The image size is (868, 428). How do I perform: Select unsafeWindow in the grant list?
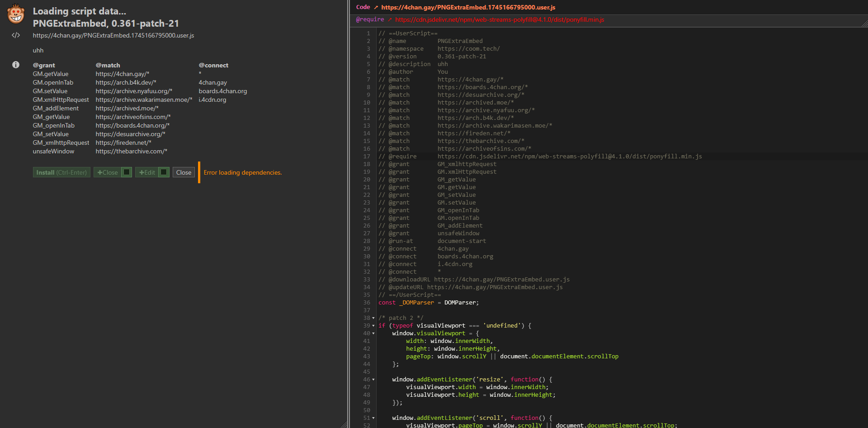pyautogui.click(x=53, y=151)
